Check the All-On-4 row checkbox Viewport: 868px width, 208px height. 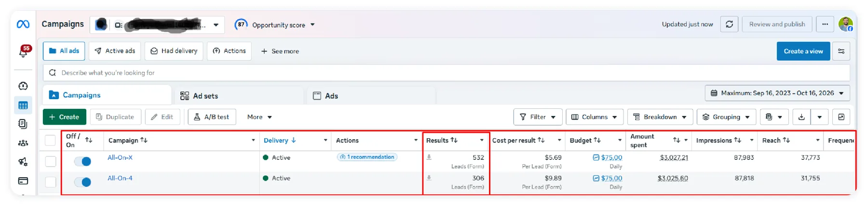[x=50, y=182]
